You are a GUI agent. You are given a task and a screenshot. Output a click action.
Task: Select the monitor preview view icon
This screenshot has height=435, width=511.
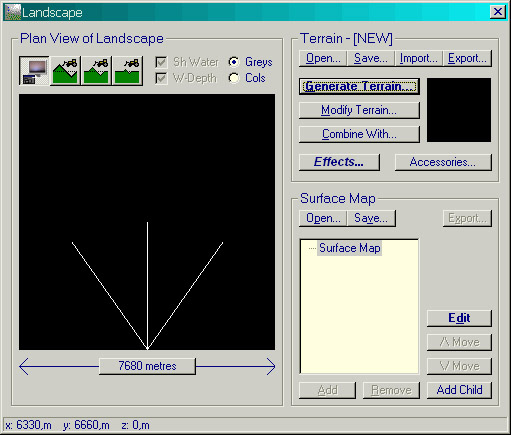pyautogui.click(x=34, y=71)
